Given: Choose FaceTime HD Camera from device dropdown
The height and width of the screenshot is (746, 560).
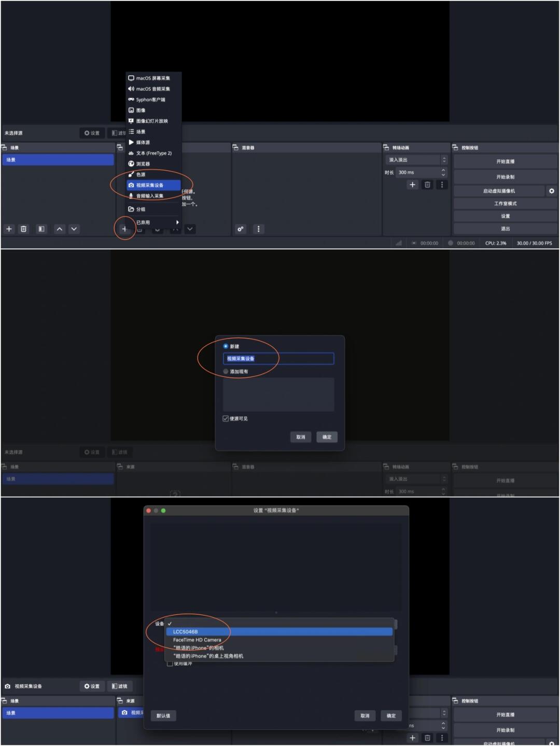Looking at the screenshot, I should tap(197, 640).
